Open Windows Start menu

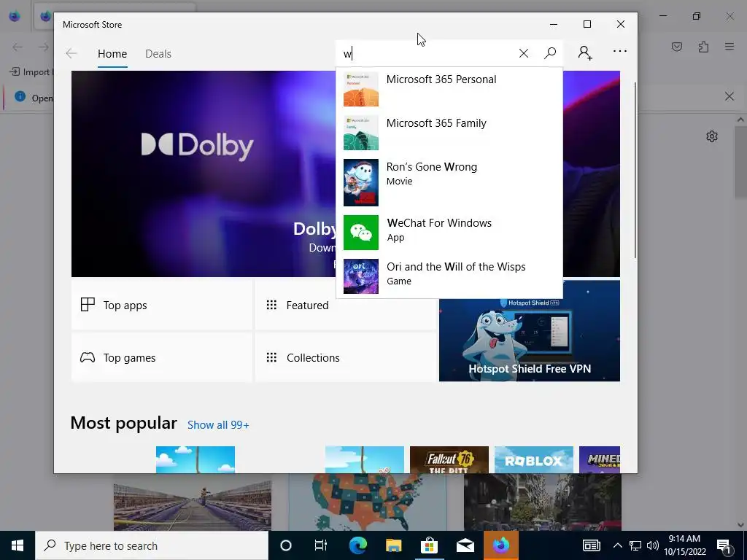point(18,545)
